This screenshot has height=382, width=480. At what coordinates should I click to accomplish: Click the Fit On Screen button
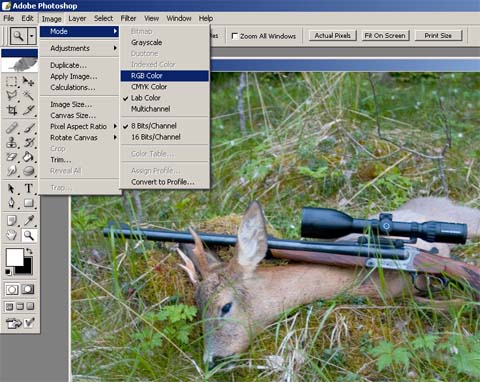click(x=385, y=36)
